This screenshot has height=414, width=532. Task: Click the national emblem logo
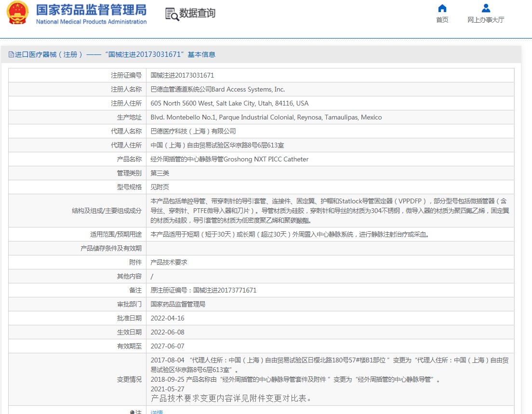[x=18, y=13]
